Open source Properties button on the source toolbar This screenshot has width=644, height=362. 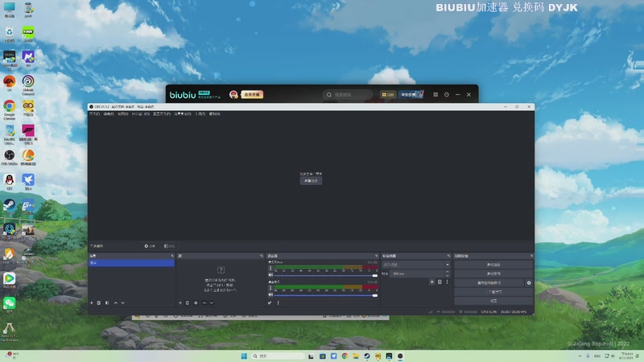coord(150,246)
